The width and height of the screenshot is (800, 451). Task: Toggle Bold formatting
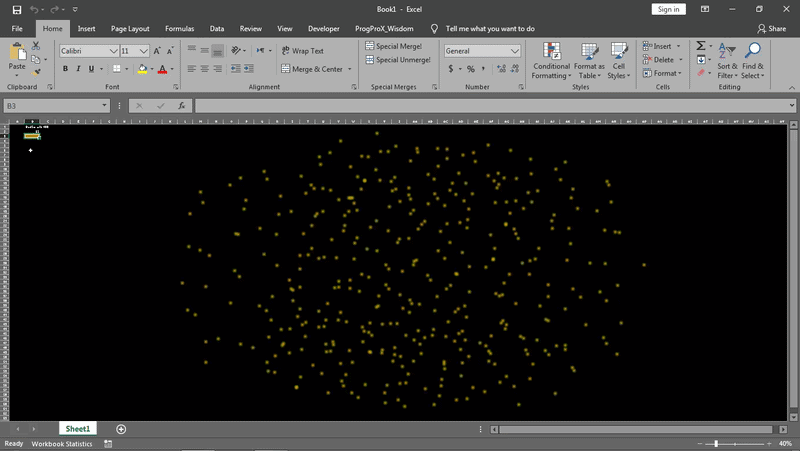pos(65,69)
